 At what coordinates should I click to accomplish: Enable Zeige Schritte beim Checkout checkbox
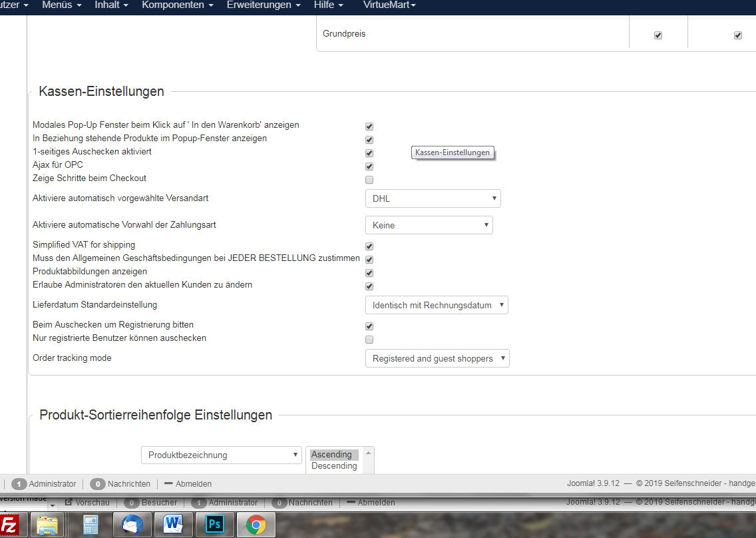coord(369,180)
